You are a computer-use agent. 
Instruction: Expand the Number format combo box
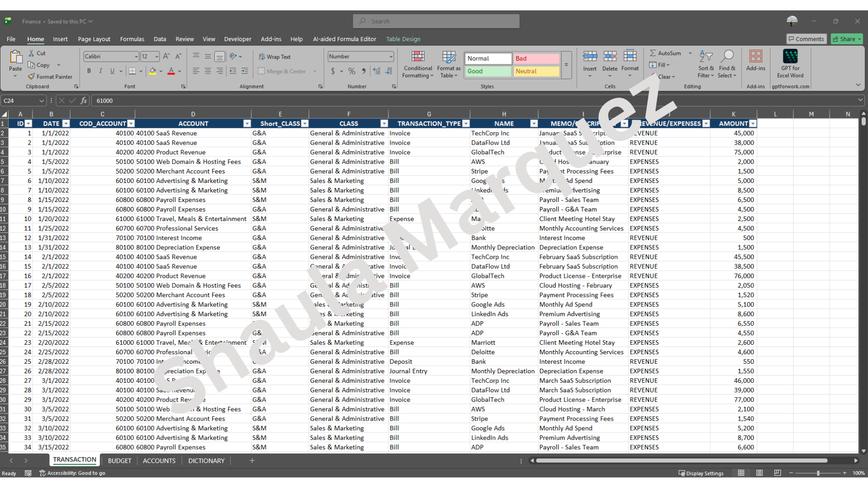pos(391,56)
